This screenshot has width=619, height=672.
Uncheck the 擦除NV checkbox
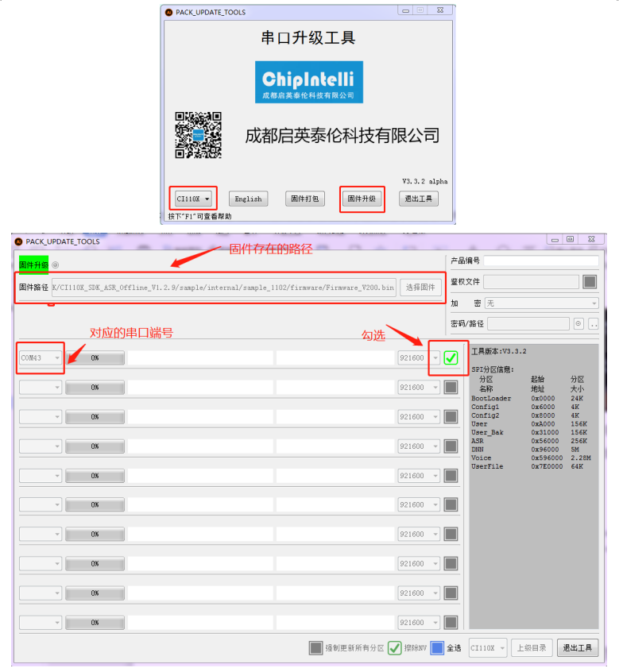click(x=394, y=648)
